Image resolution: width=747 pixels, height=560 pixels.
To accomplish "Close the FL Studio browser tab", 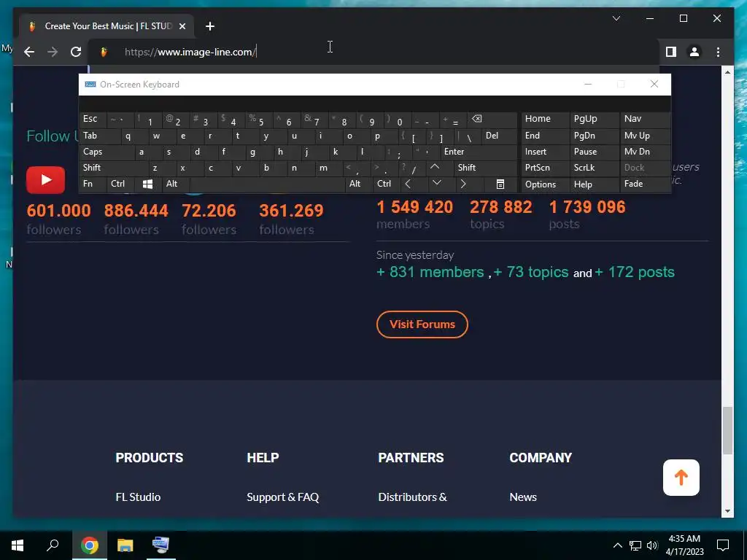I will [182, 26].
